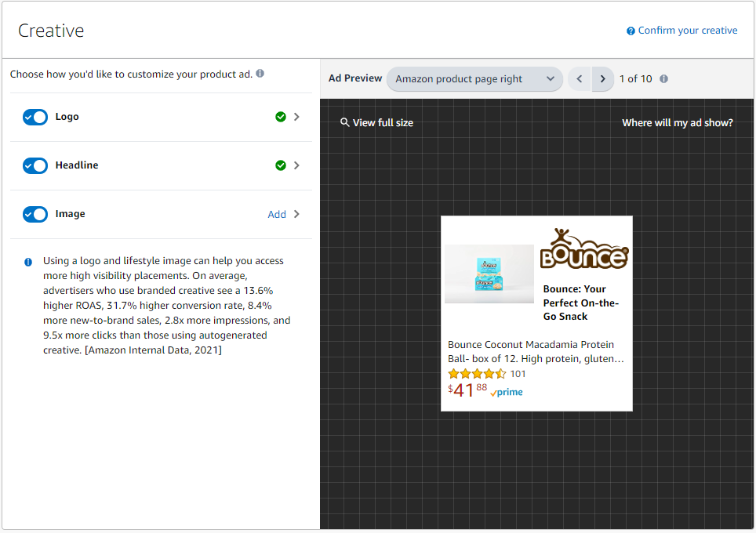Expand the Logo section chevron
The width and height of the screenshot is (756, 533).
pyautogui.click(x=296, y=117)
